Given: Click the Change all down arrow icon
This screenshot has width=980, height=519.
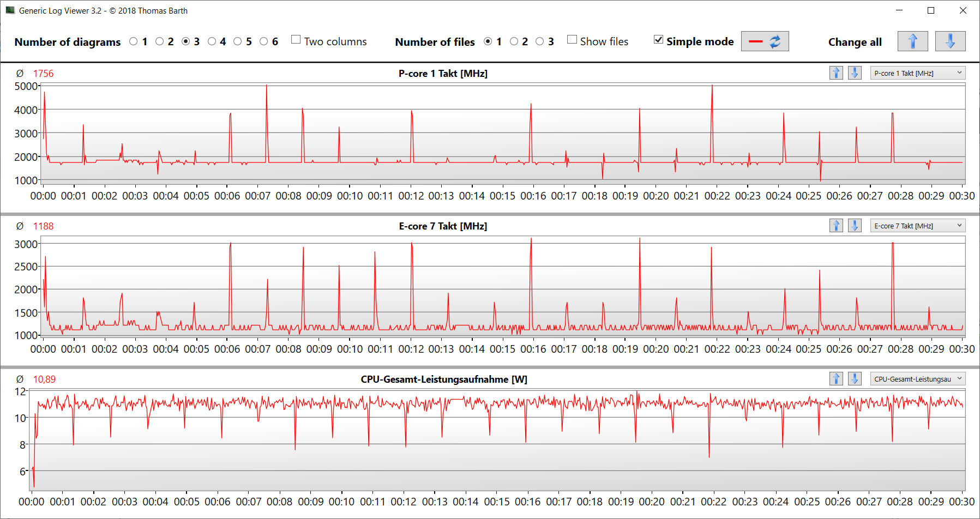Looking at the screenshot, I should pyautogui.click(x=950, y=41).
